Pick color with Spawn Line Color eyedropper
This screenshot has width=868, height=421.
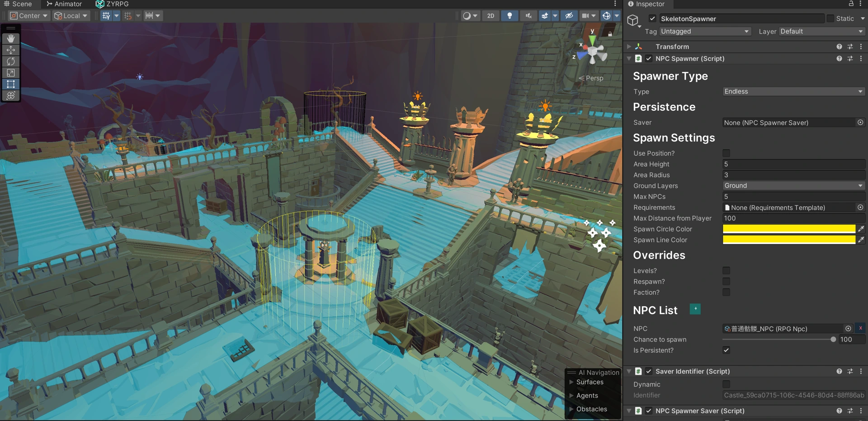pyautogui.click(x=861, y=240)
